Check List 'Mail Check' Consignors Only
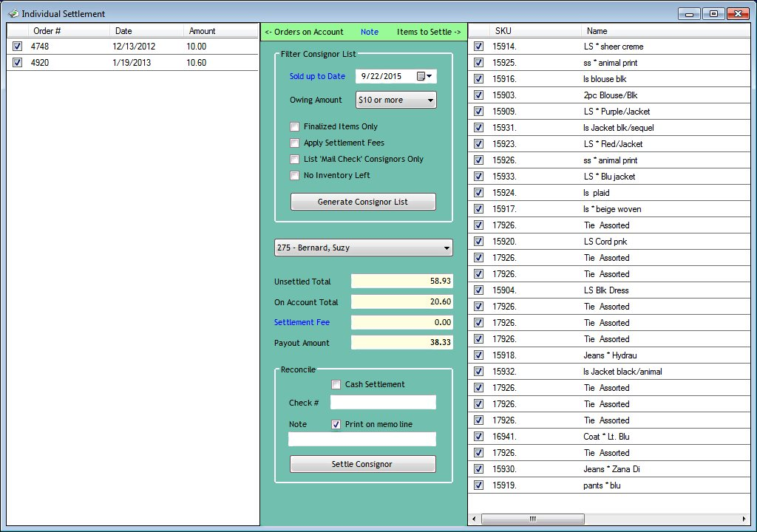The height and width of the screenshot is (532, 757). click(x=294, y=159)
